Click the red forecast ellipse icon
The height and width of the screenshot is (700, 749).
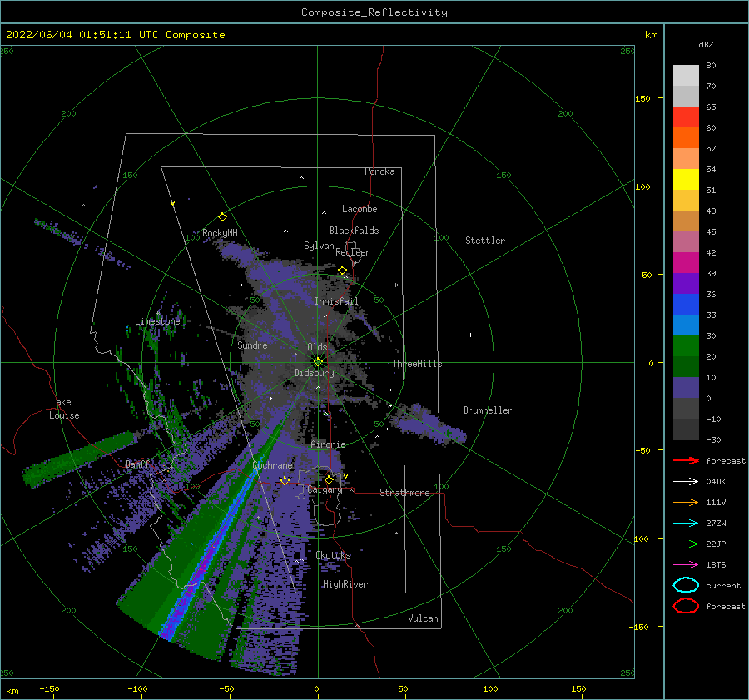coord(686,606)
